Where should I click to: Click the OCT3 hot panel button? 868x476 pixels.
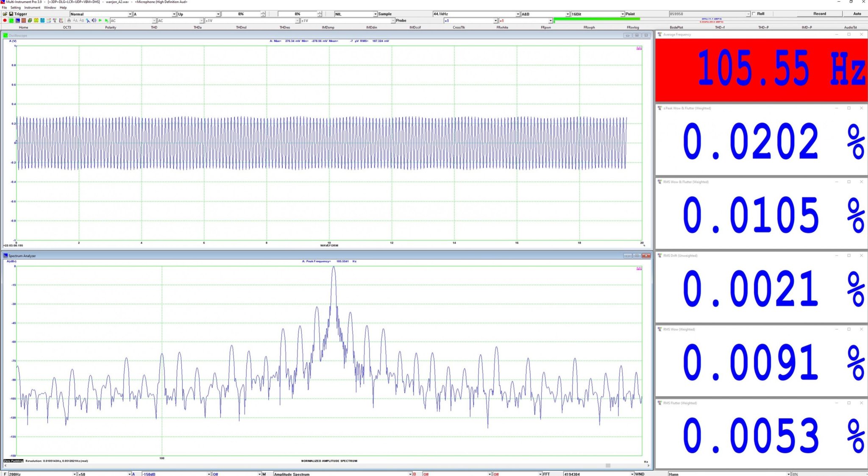[x=67, y=27]
